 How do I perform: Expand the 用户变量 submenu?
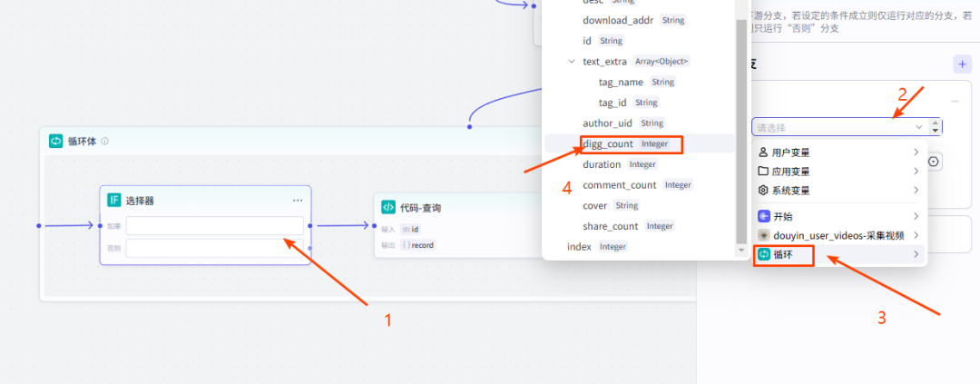[x=916, y=152]
